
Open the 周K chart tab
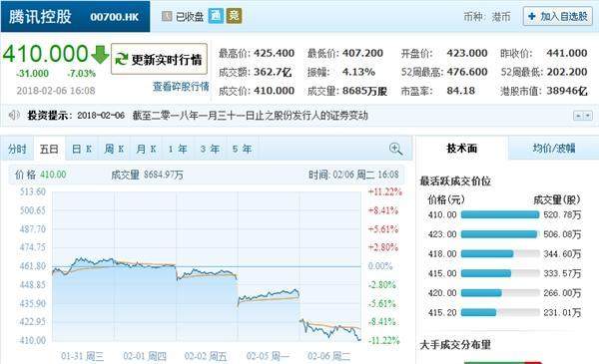(x=114, y=149)
